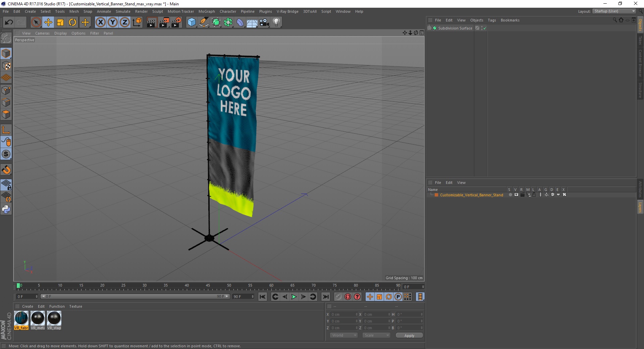
Task: Add a Cube primitive object
Action: point(192,22)
